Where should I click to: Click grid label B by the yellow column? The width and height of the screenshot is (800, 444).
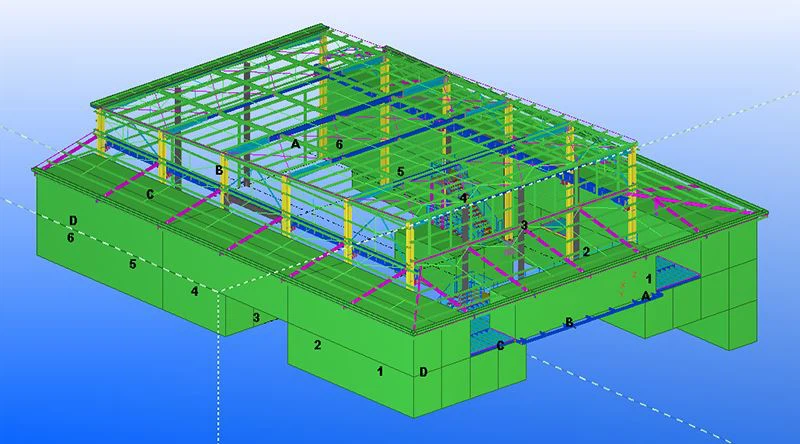(x=219, y=170)
